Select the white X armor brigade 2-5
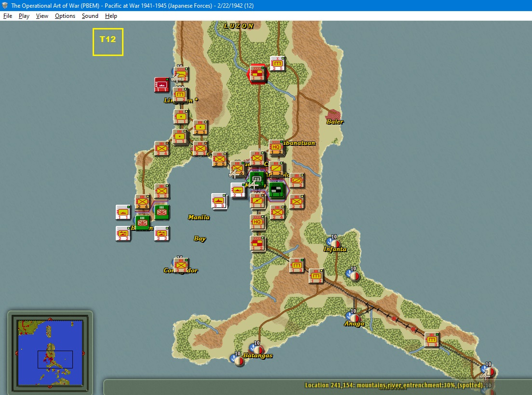 click(277, 64)
